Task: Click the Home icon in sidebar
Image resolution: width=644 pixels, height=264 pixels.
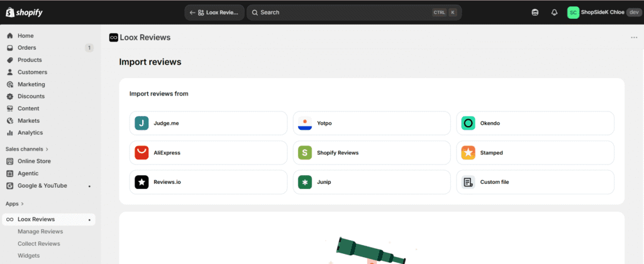Action: tap(10, 36)
